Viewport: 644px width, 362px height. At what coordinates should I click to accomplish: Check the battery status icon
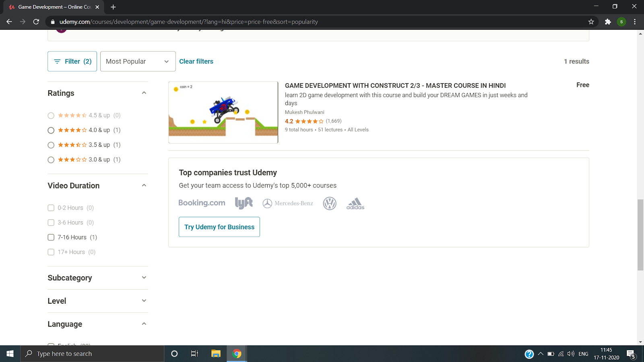551,354
